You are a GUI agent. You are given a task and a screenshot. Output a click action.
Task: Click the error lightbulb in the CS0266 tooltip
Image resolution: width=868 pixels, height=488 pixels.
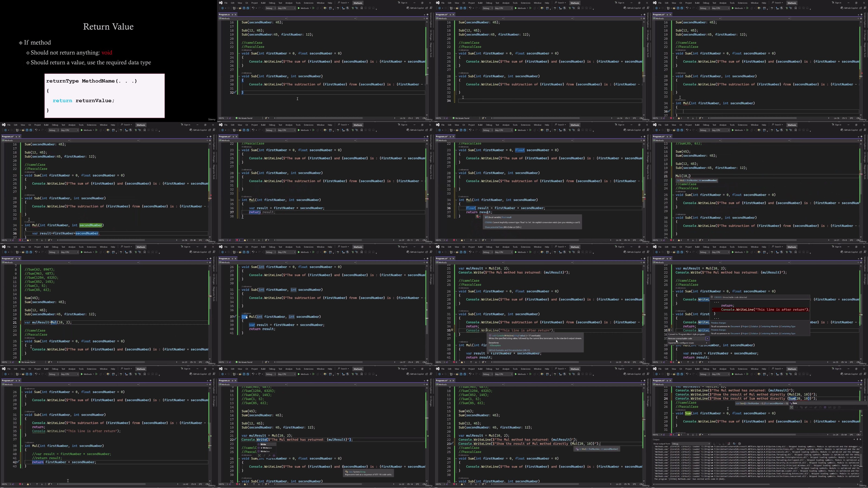coord(477,217)
